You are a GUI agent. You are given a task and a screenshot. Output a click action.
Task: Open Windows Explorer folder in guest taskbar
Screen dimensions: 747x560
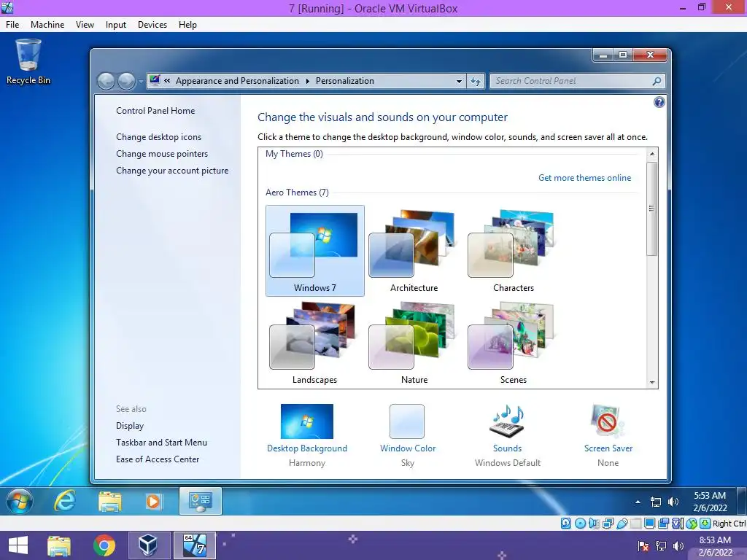[x=109, y=502]
